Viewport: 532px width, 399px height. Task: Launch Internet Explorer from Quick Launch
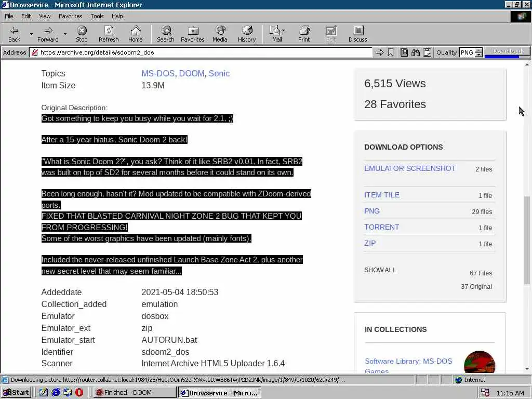(x=56, y=393)
